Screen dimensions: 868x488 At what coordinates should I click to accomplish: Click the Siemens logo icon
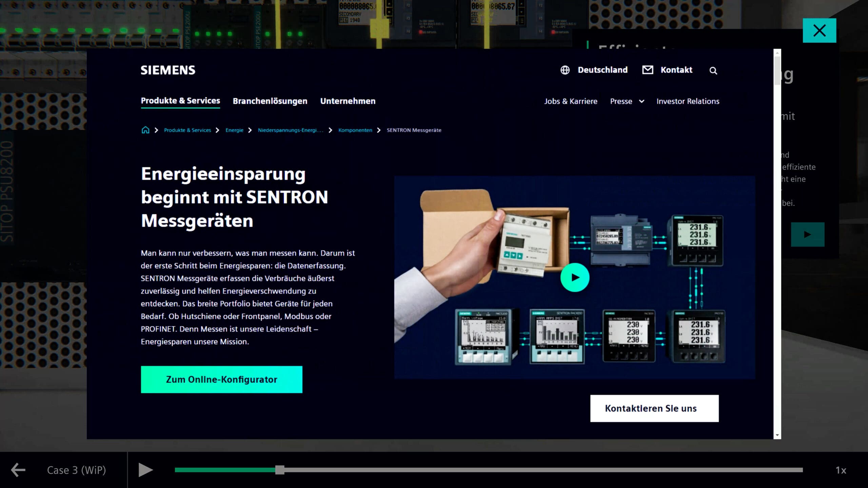(168, 70)
